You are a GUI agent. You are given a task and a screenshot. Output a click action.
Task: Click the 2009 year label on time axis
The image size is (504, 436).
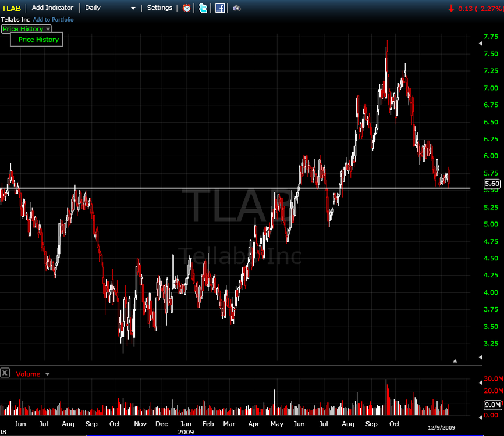(186, 432)
